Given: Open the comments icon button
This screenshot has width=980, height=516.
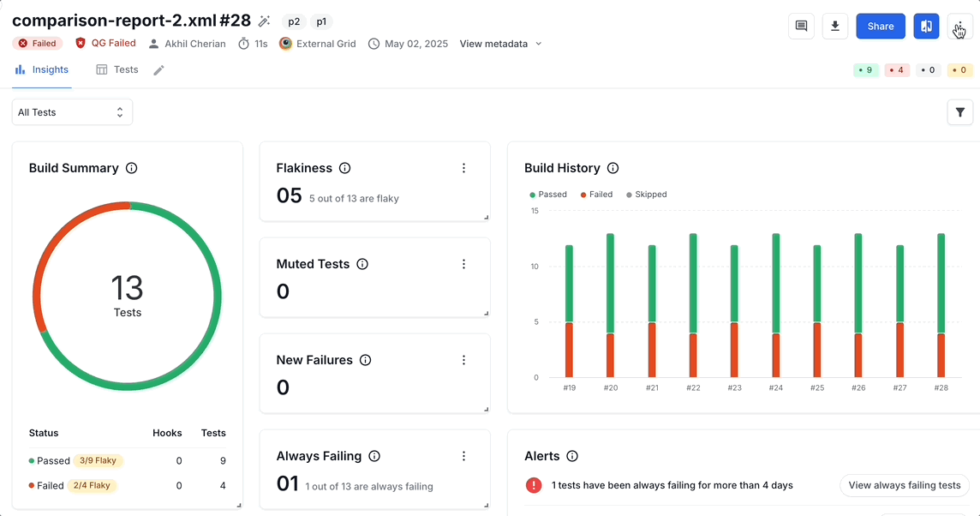Looking at the screenshot, I should point(801,27).
